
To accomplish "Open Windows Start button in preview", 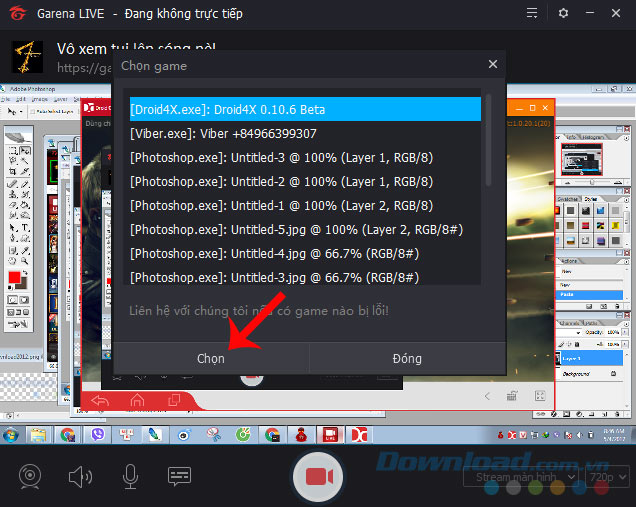I will tap(11, 436).
